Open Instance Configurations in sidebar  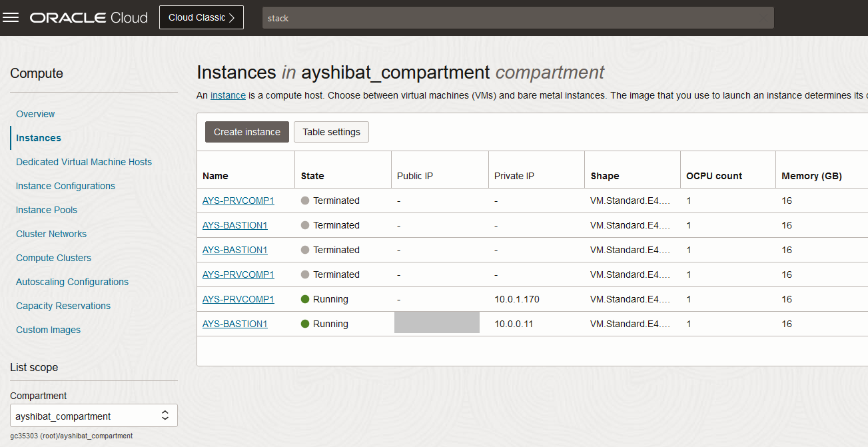[x=65, y=186]
